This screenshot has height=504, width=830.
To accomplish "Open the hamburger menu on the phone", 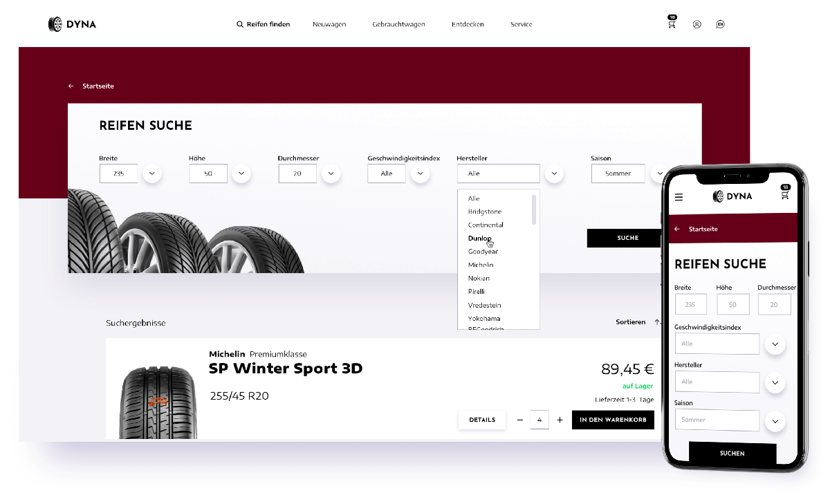I will pos(679,197).
